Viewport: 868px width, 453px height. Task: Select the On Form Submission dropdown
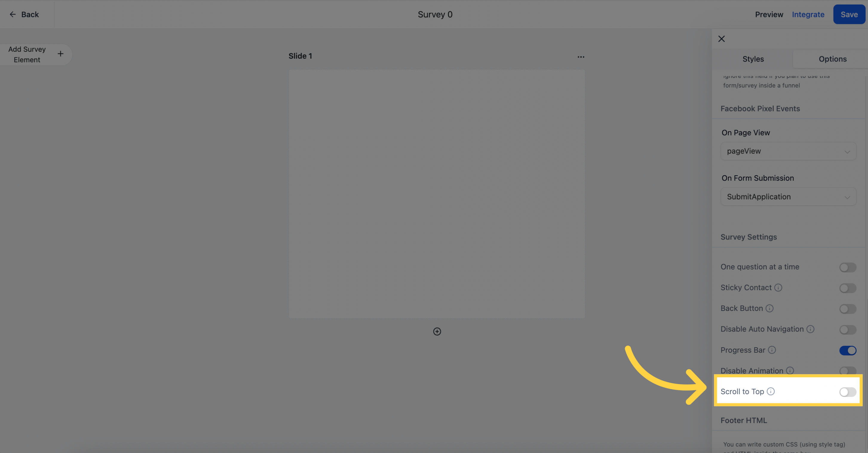click(x=788, y=197)
